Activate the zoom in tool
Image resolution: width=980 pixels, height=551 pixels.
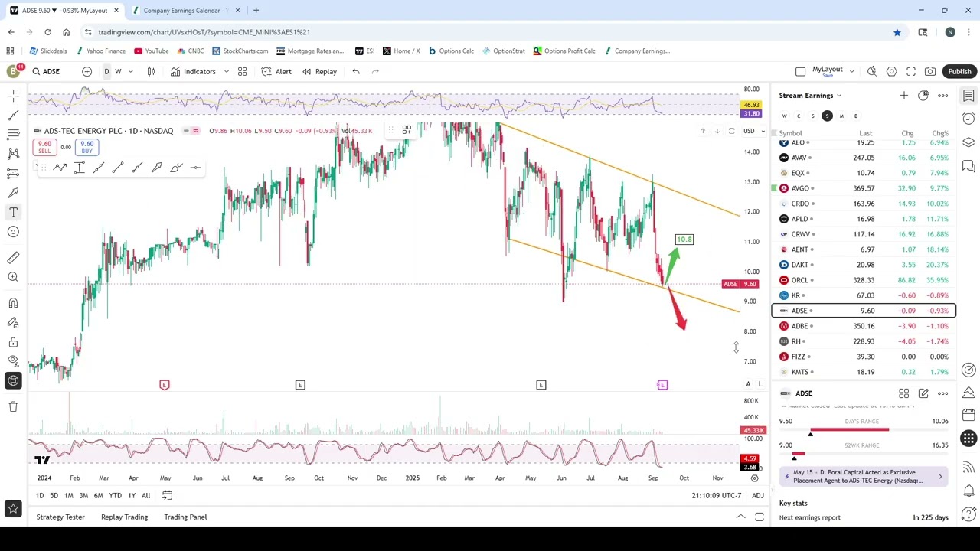[x=13, y=277]
